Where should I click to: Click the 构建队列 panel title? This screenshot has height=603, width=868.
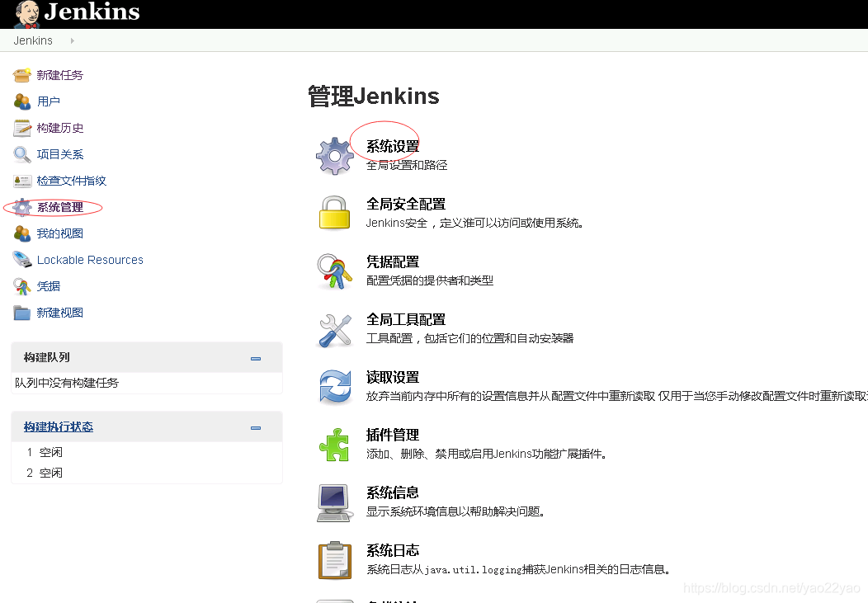(x=46, y=357)
